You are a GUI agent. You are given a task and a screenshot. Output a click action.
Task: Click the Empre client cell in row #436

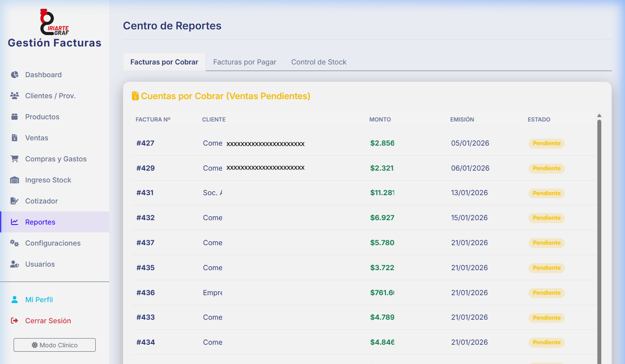click(212, 293)
